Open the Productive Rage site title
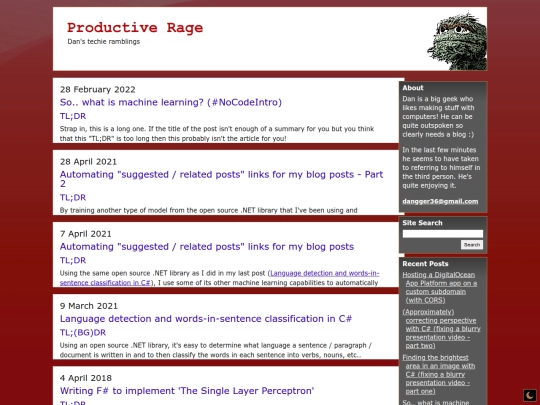 tap(135, 28)
